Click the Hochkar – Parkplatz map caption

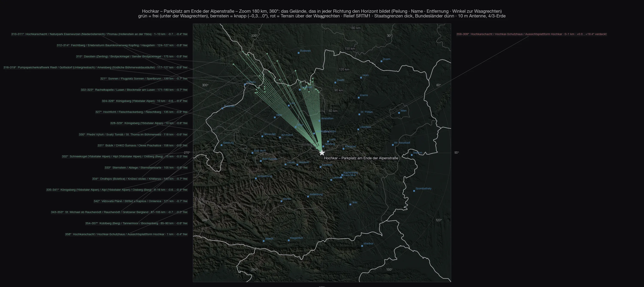[x=361, y=158]
